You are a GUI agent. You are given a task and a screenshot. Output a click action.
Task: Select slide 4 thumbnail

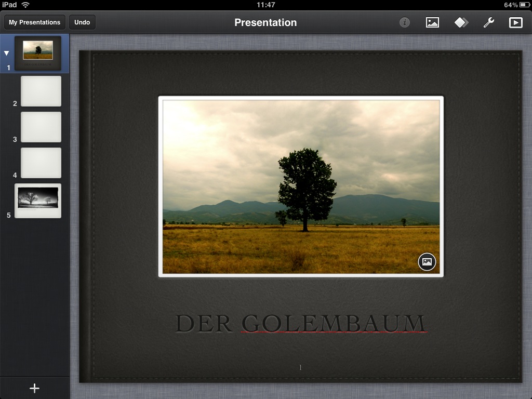41,163
